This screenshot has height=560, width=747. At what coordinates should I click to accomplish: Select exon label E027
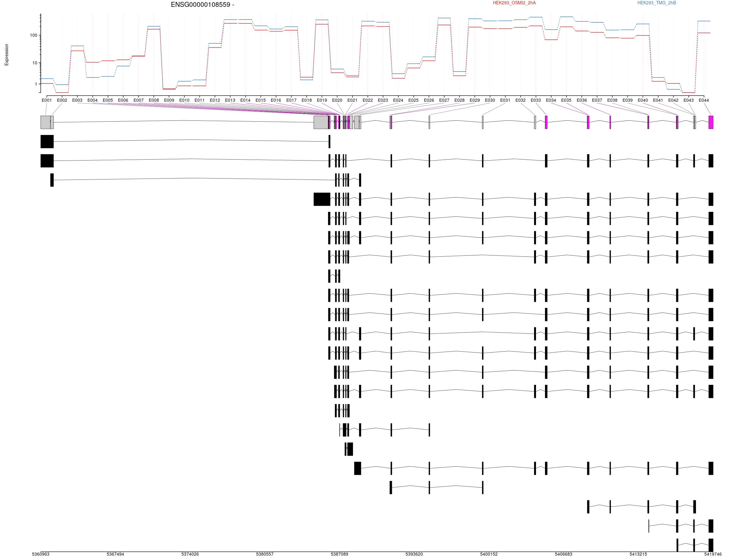pyautogui.click(x=444, y=100)
